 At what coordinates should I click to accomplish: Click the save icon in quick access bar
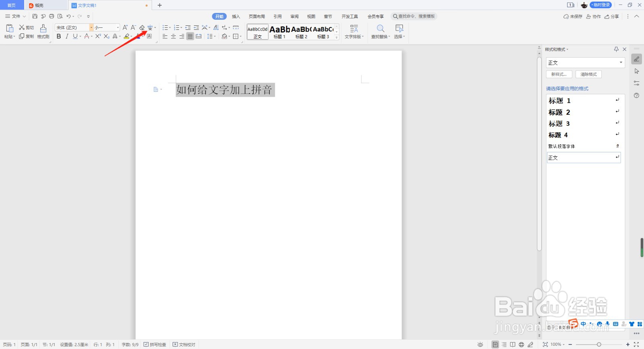pyautogui.click(x=35, y=16)
